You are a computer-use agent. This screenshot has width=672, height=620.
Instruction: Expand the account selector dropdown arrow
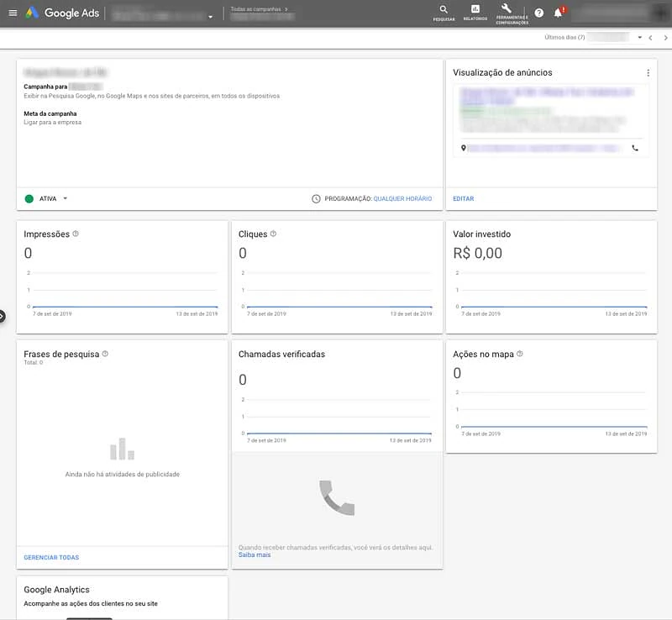coord(211,17)
